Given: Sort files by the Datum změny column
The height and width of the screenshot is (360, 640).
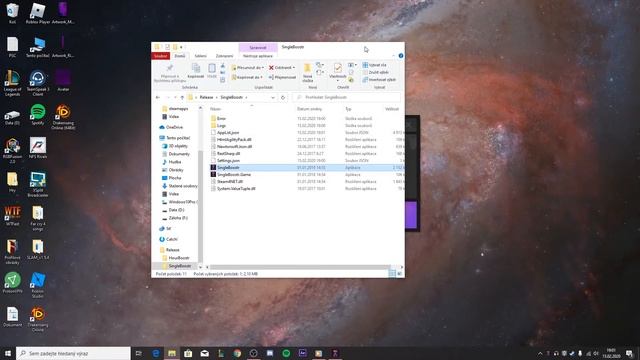Looking at the screenshot, I should (x=309, y=109).
